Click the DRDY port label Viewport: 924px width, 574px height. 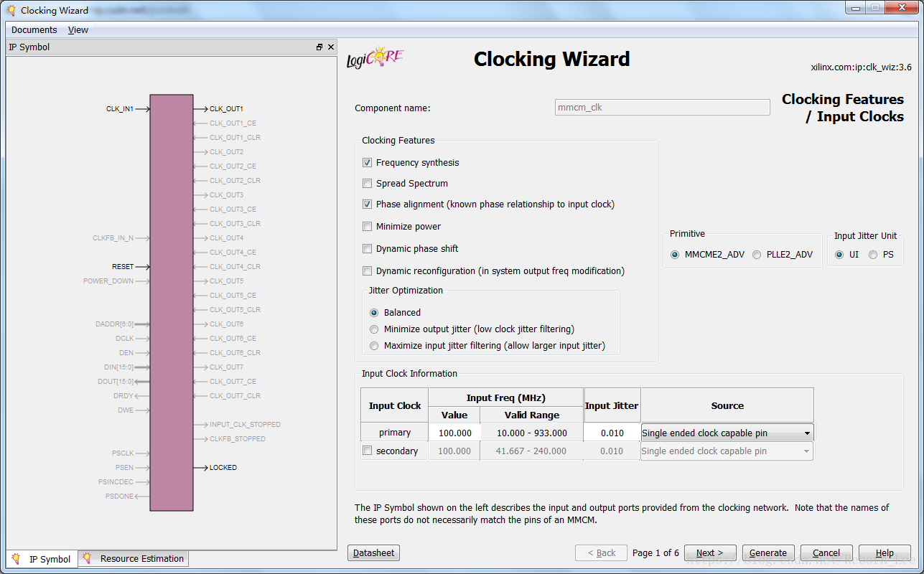coord(123,396)
